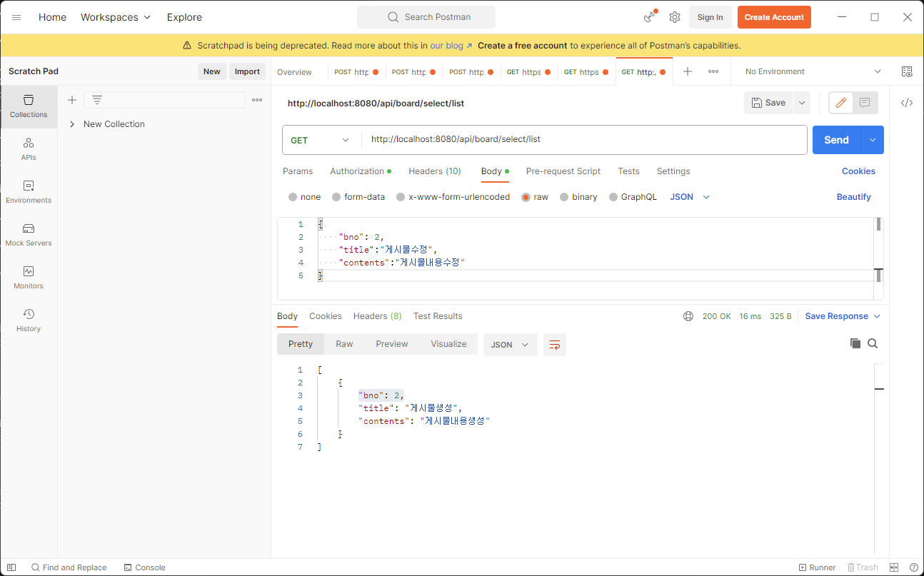Image resolution: width=924 pixels, height=576 pixels.
Task: Open the hamburger menu icon
Action: (16, 17)
